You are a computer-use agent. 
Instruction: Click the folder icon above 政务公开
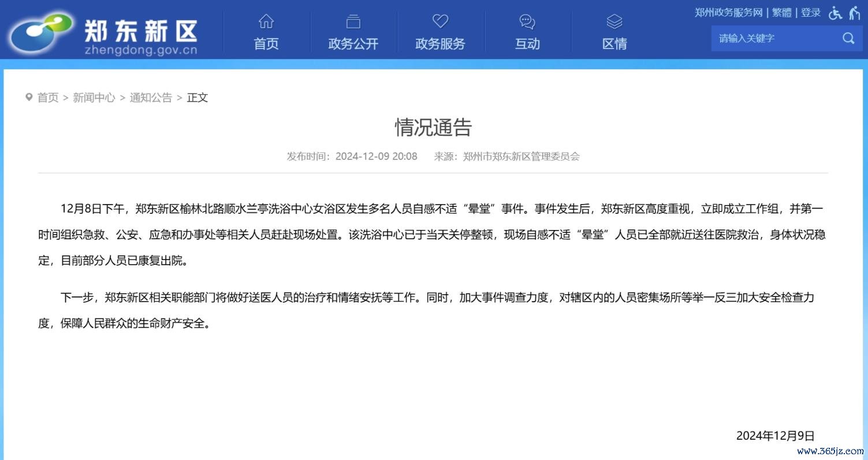353,22
